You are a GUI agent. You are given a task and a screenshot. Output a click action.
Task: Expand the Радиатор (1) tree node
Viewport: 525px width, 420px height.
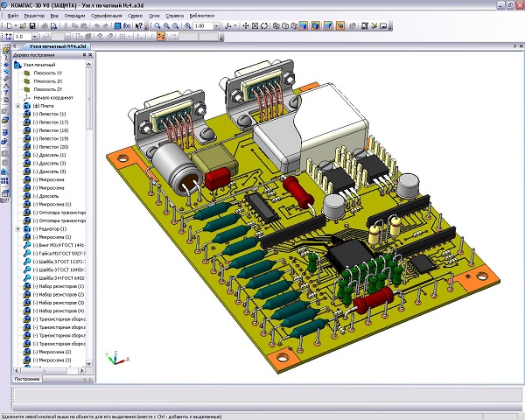click(17, 228)
